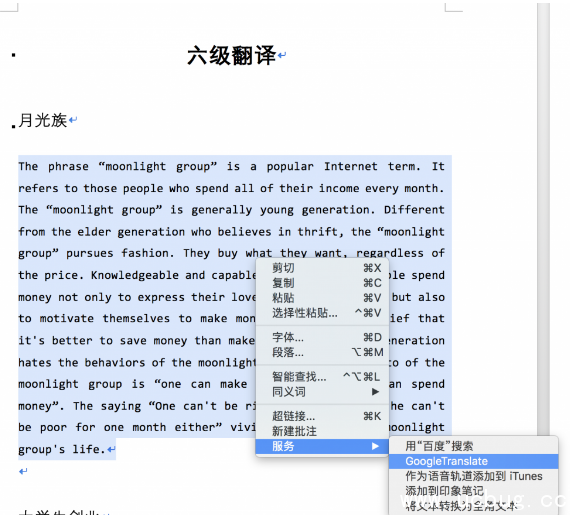This screenshot has width=570, height=515.
Task: Open 选择性粘贴... paste special option
Action: pyautogui.click(x=322, y=313)
